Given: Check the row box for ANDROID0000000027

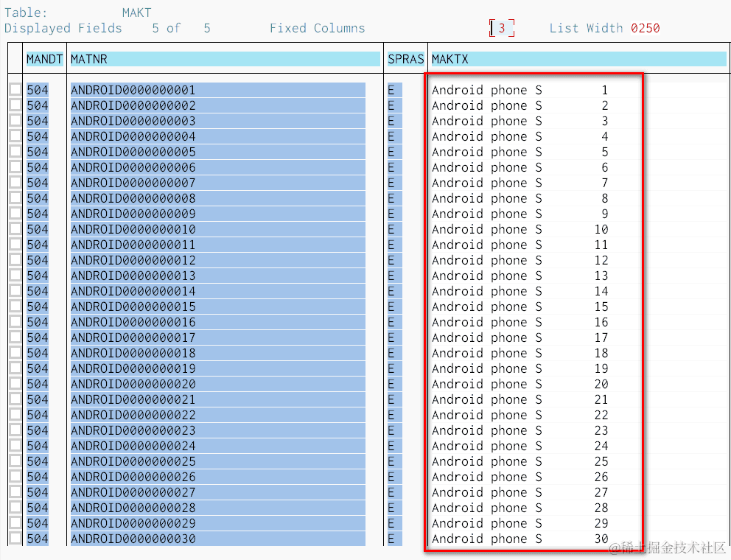Looking at the screenshot, I should pyautogui.click(x=15, y=492).
